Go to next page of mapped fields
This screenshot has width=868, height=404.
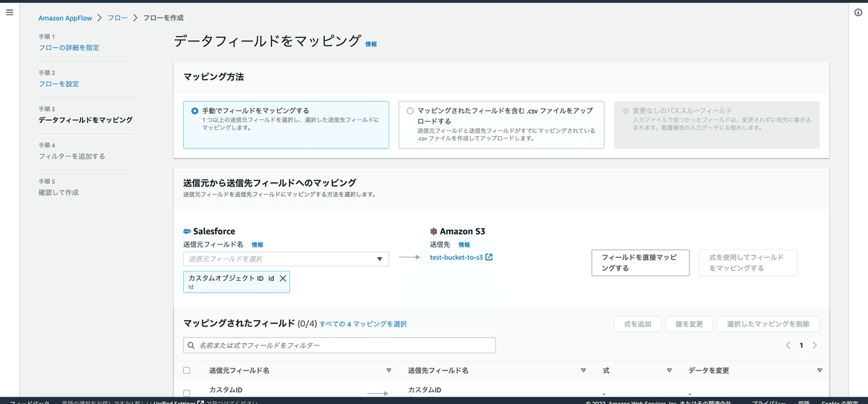coord(815,345)
